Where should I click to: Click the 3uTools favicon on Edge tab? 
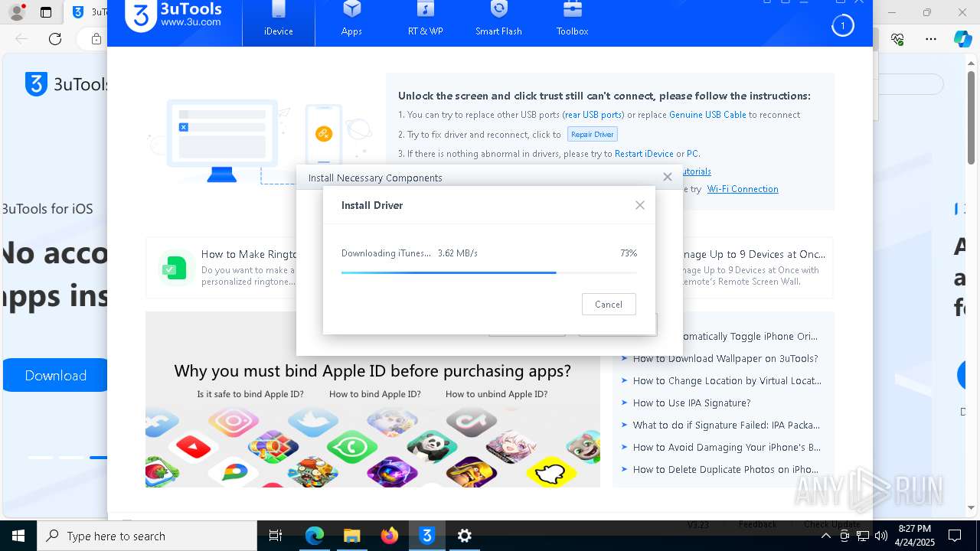78,12
